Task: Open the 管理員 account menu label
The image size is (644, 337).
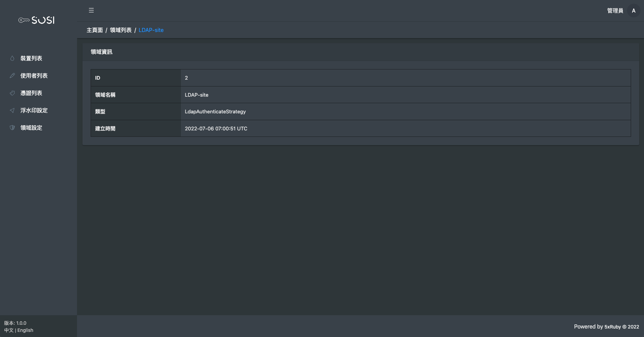Action: coord(615,11)
